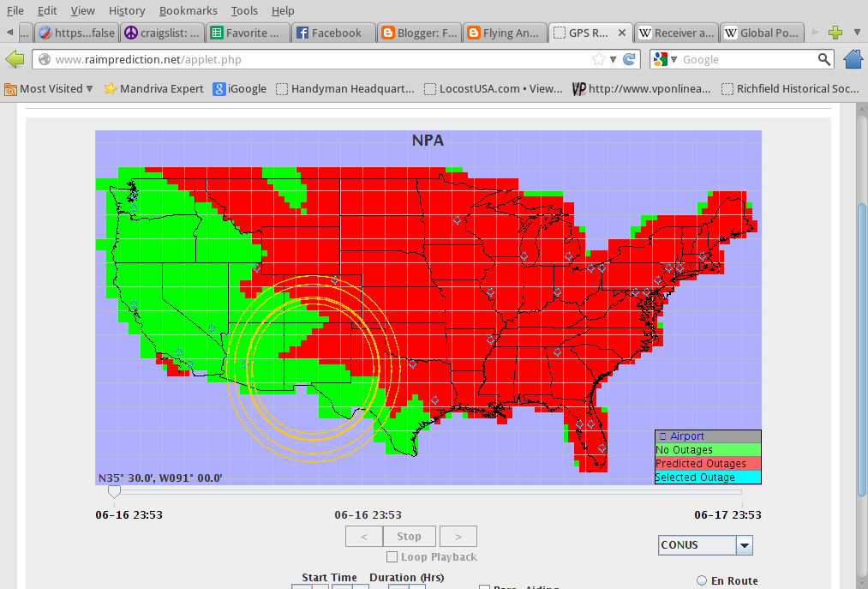Click the page vertical scrollbar
The height and width of the screenshot is (589, 868).
tap(862, 349)
